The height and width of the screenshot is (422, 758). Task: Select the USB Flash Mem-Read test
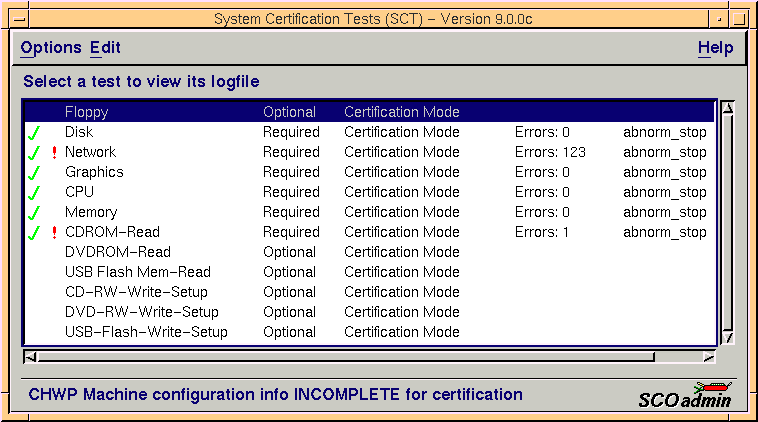coord(369,272)
